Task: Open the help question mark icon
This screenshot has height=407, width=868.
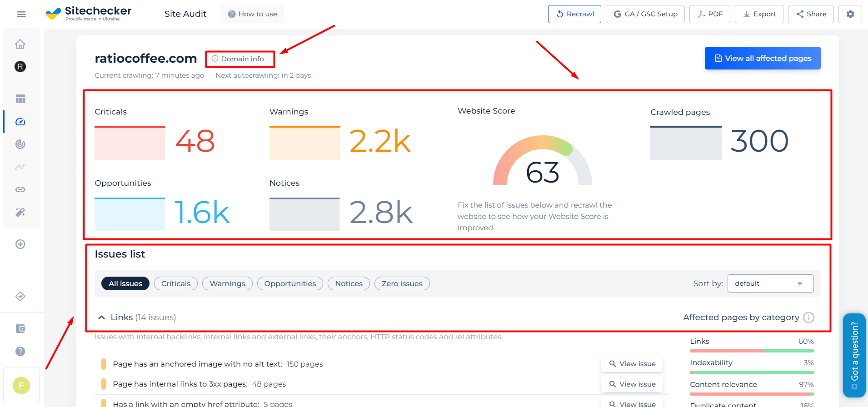Action: pyautogui.click(x=20, y=351)
